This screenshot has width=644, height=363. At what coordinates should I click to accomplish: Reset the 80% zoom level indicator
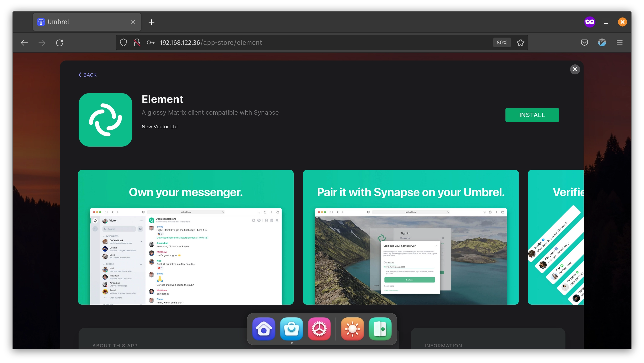[502, 42]
